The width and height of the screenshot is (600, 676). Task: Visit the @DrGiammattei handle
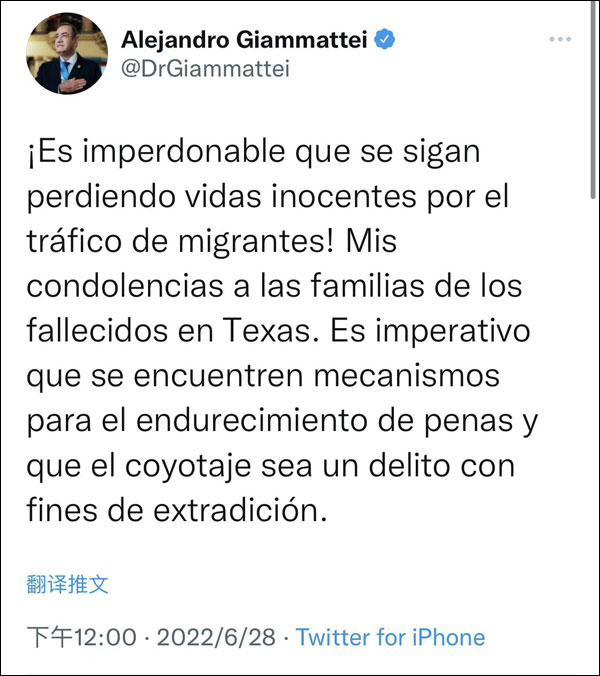click(x=205, y=69)
